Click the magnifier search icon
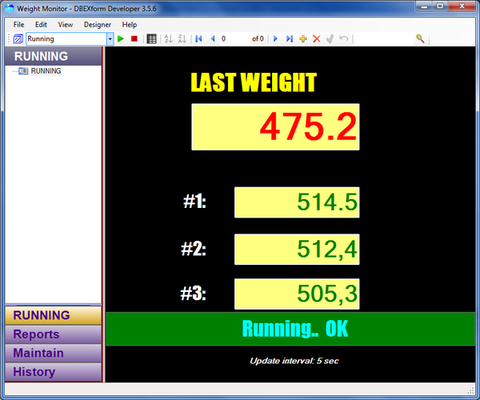This screenshot has width=480, height=400. click(420, 39)
